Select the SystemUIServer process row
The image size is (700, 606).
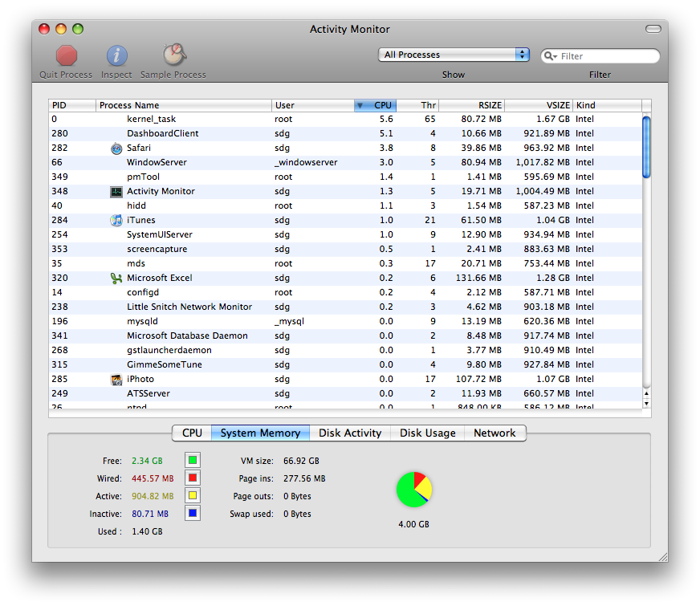tap(345, 234)
